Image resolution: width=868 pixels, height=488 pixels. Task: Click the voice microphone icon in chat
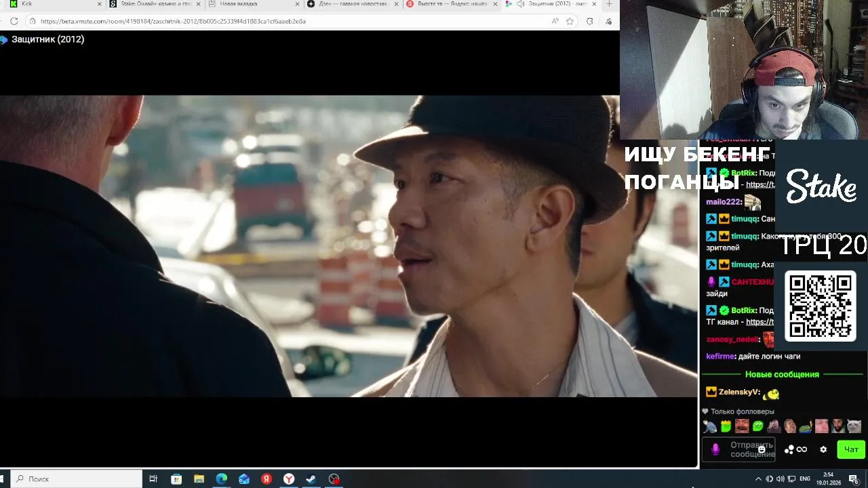click(x=715, y=449)
